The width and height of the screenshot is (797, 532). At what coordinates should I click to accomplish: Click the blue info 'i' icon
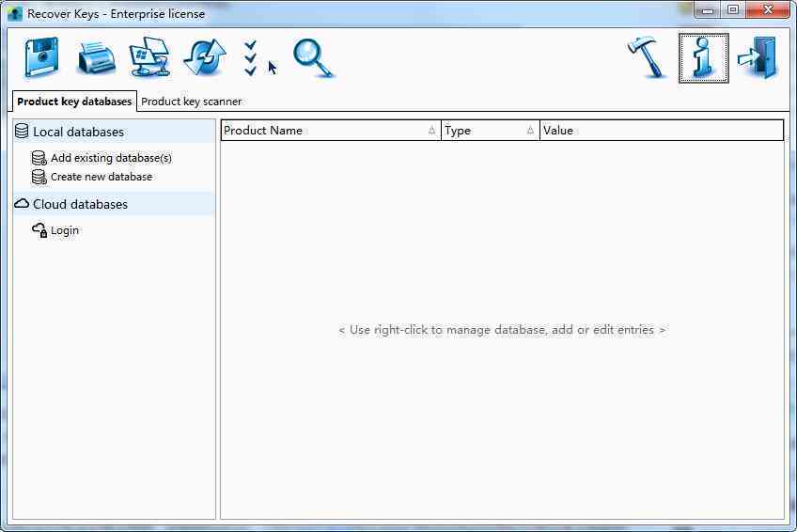click(703, 58)
